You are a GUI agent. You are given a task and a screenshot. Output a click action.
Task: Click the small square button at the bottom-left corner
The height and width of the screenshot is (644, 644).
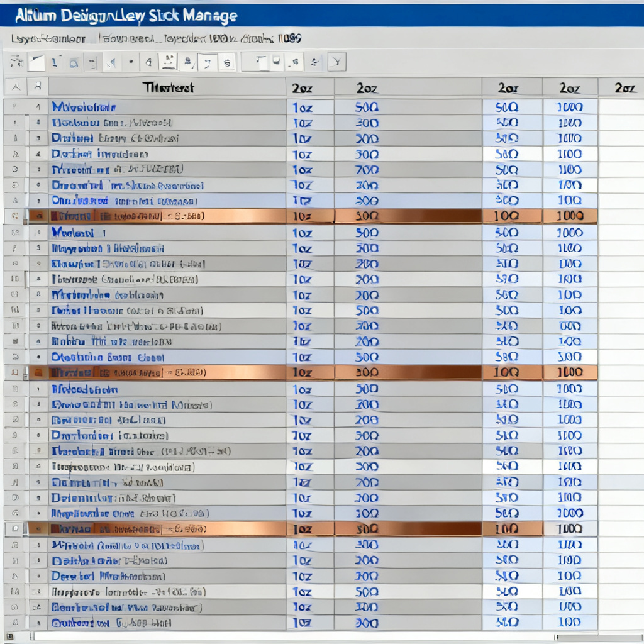click(10, 637)
